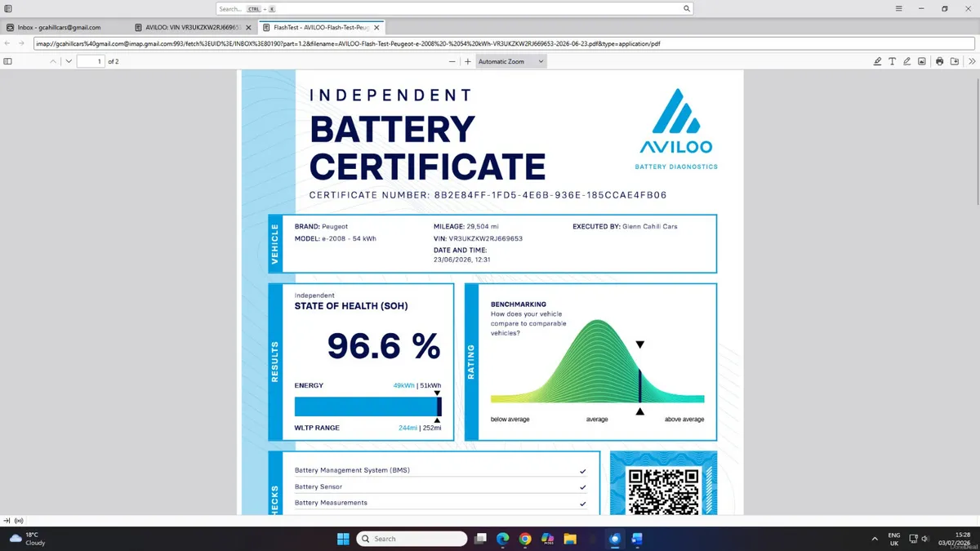Save the PDF document
Image resolution: width=980 pixels, height=551 pixels.
coord(954,61)
